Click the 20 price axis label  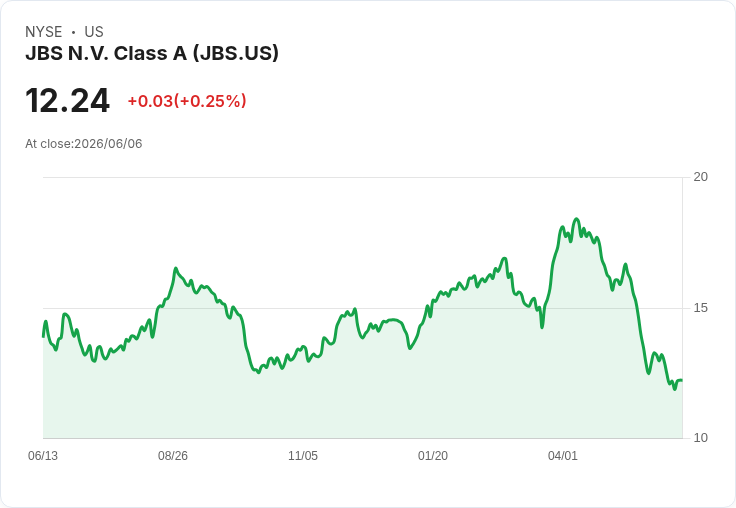(x=700, y=177)
